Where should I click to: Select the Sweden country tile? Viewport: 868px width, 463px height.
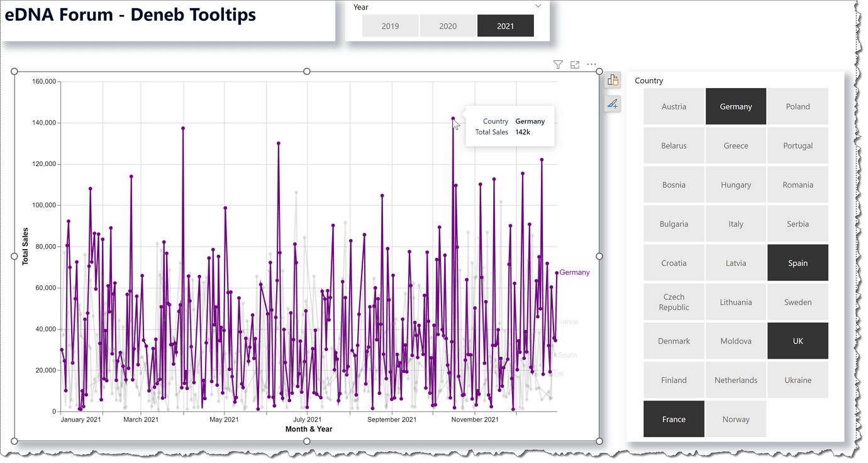click(798, 301)
